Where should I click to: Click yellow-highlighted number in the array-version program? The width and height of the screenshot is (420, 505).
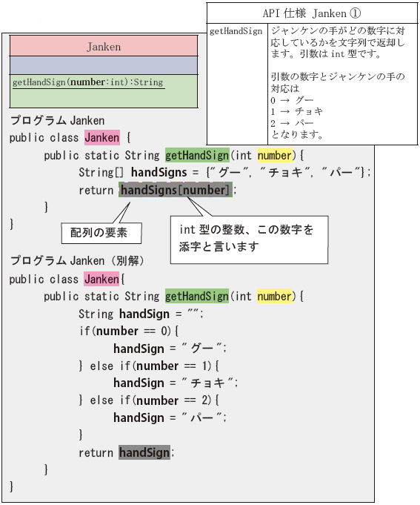pos(274,155)
